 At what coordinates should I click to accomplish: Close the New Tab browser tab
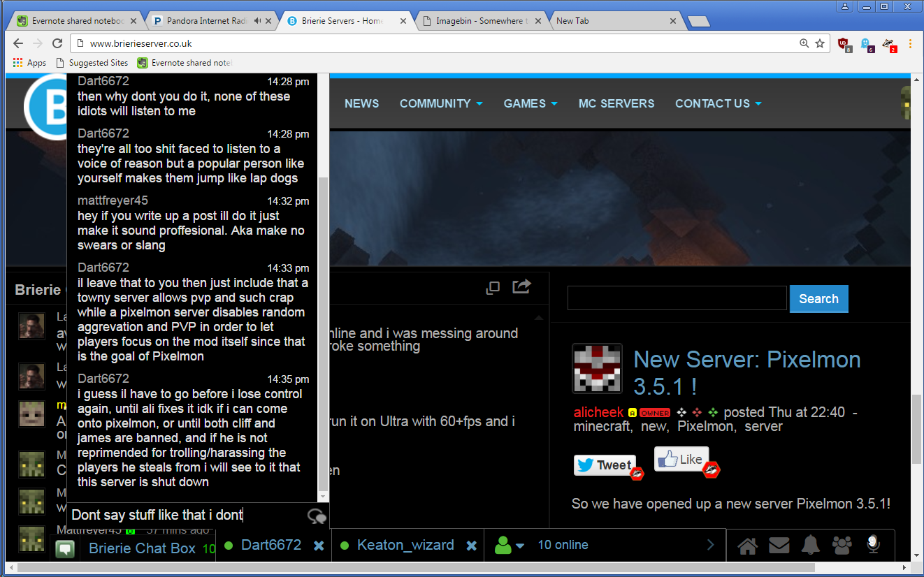point(673,21)
